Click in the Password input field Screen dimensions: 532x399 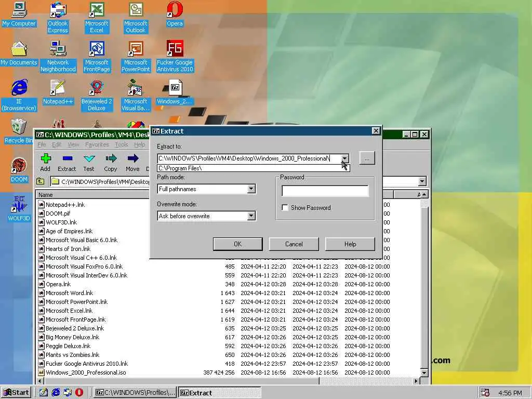325,191
